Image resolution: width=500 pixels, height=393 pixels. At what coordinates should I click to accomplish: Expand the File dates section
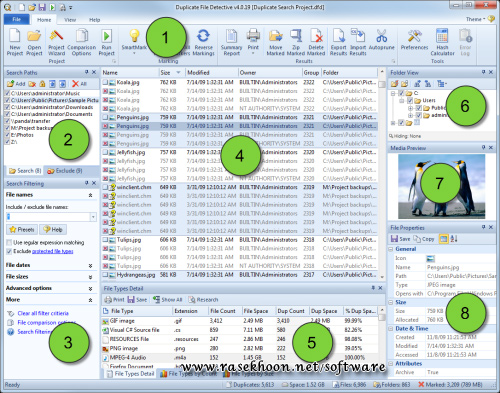90,266
